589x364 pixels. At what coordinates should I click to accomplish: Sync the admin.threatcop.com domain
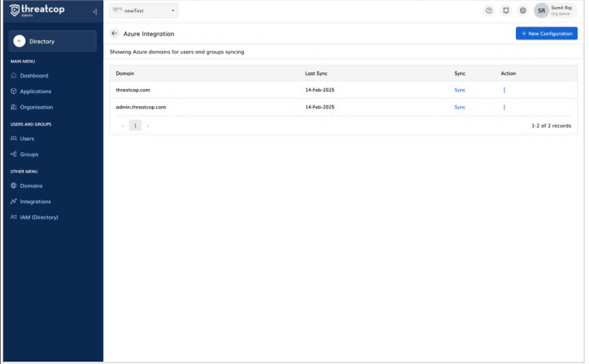(459, 107)
